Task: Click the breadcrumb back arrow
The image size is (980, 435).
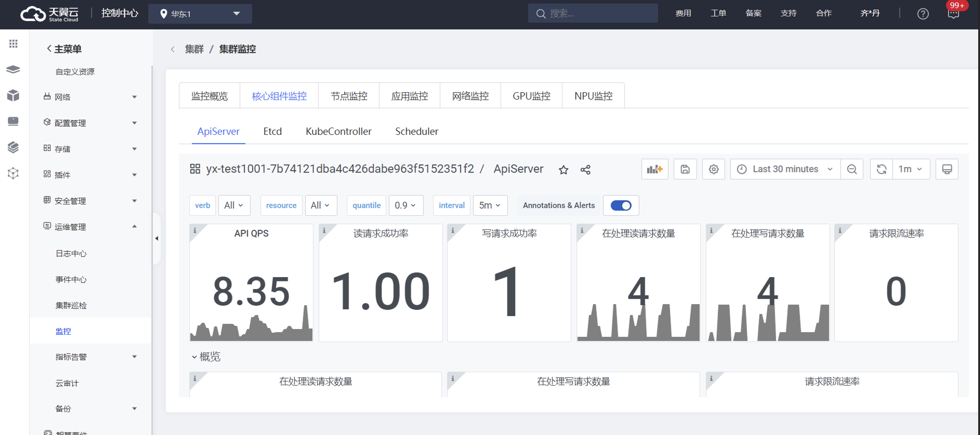Action: (173, 49)
